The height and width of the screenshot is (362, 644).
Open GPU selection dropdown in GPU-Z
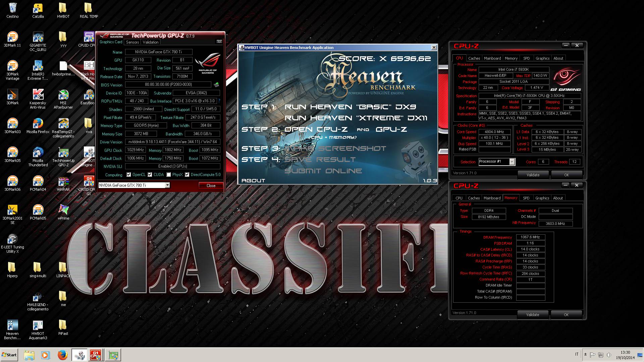pos(167,185)
